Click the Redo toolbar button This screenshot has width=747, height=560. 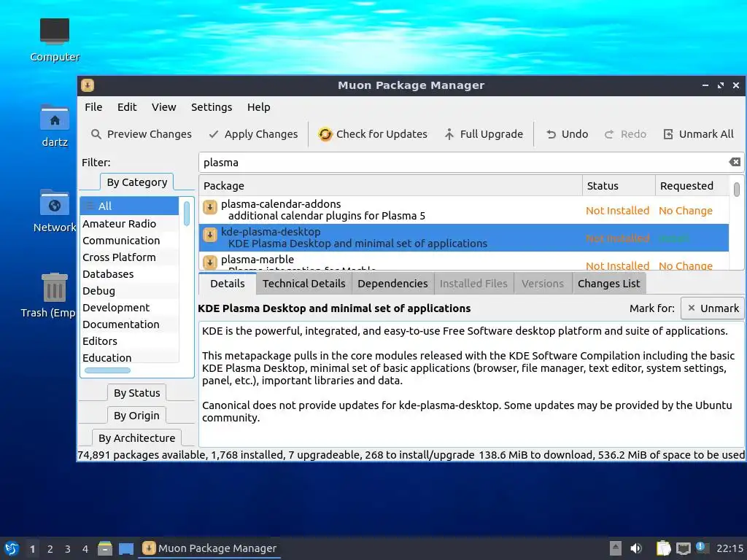(x=625, y=134)
